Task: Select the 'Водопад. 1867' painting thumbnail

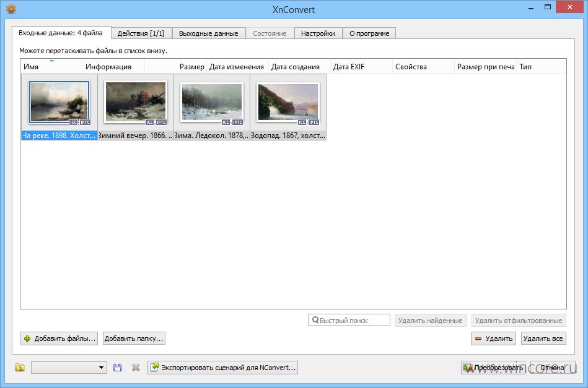Action: pos(288,102)
